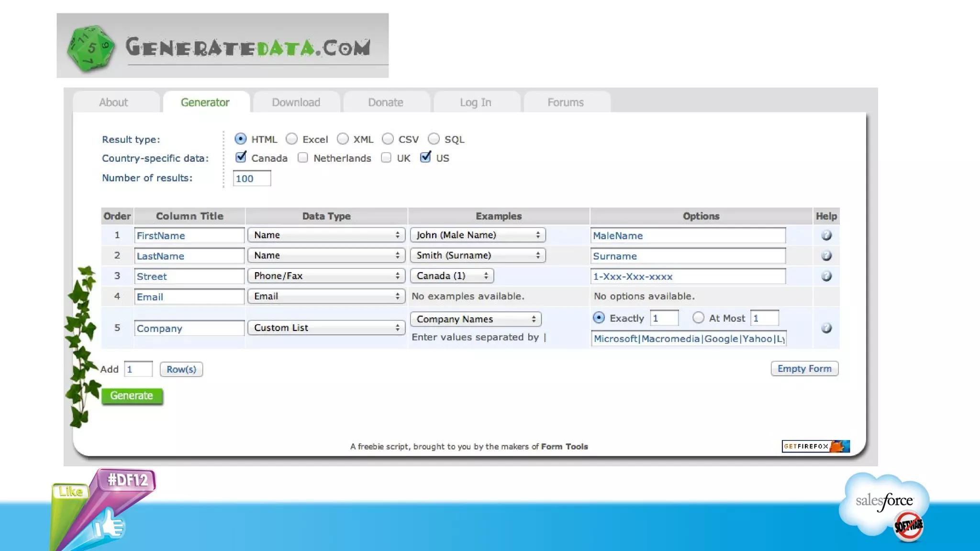Open the Phone/Fax data type dropdown
The height and width of the screenshot is (551, 980).
326,276
